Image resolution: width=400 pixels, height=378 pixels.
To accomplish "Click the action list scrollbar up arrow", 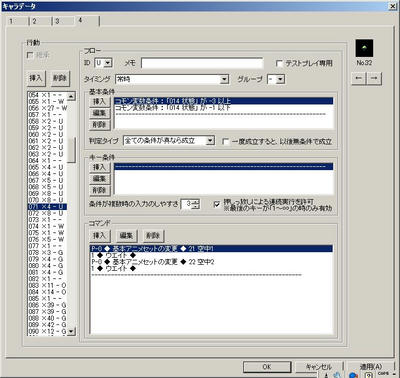I will (71, 96).
